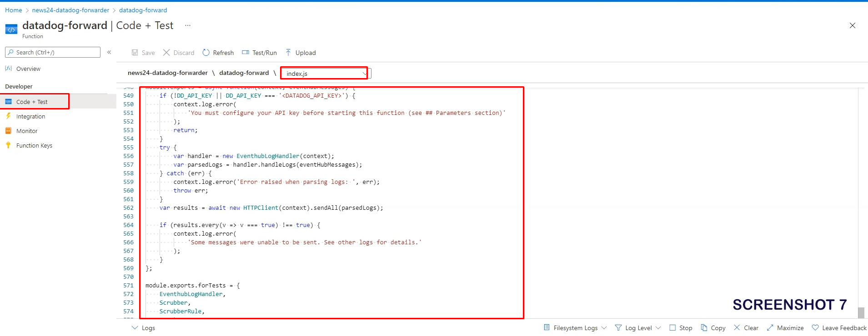Screen dimensions: 868x336
Task: Open the Test/Run panel
Action: click(259, 53)
